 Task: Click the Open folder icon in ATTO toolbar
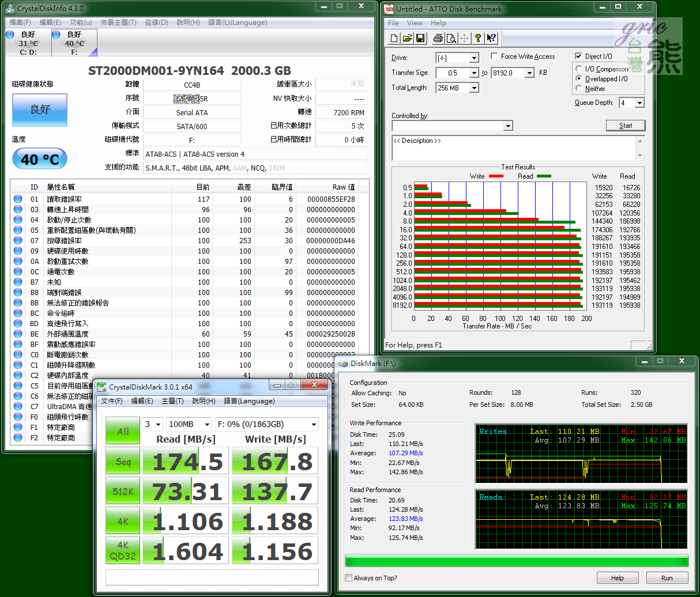[x=407, y=39]
